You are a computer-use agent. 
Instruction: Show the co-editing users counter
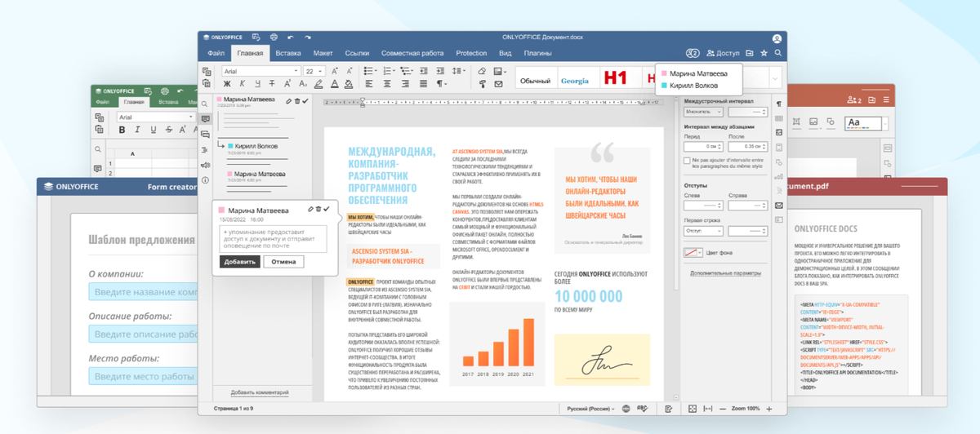pyautogui.click(x=693, y=53)
